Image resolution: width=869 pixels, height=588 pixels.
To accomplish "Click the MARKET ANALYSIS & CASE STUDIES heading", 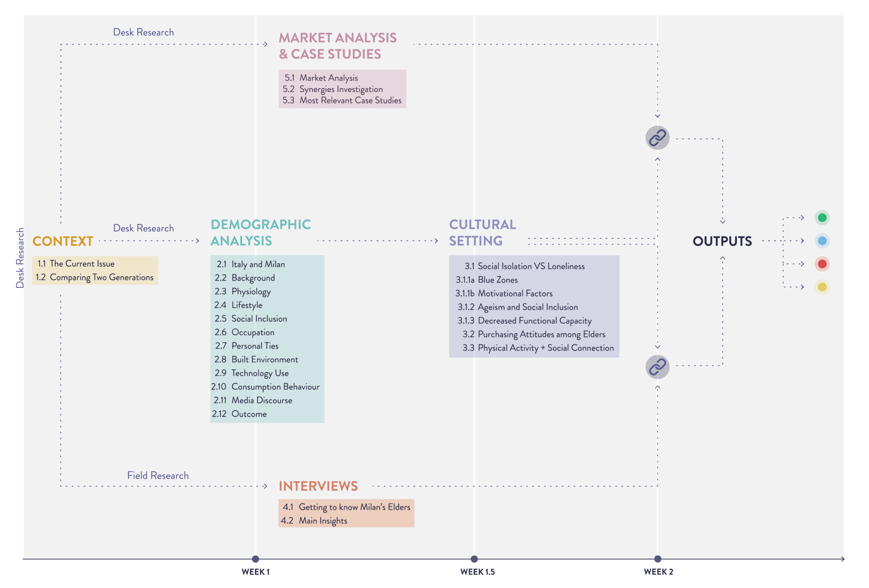I will coord(337,46).
